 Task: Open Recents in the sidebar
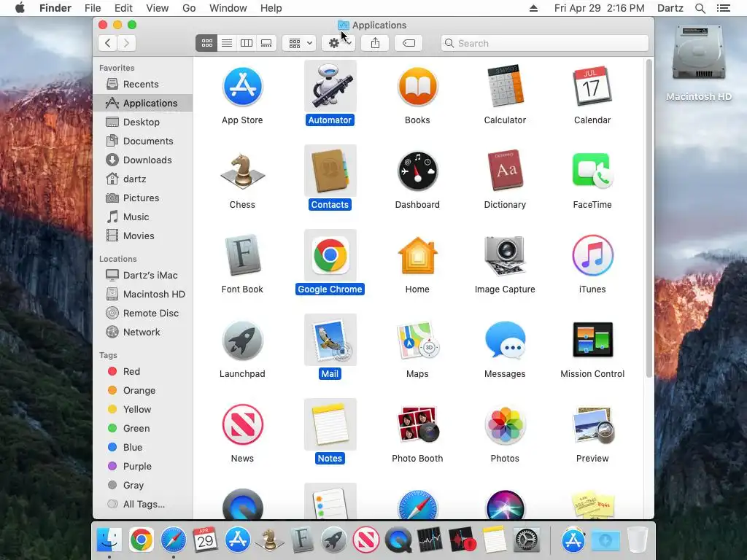[143, 84]
